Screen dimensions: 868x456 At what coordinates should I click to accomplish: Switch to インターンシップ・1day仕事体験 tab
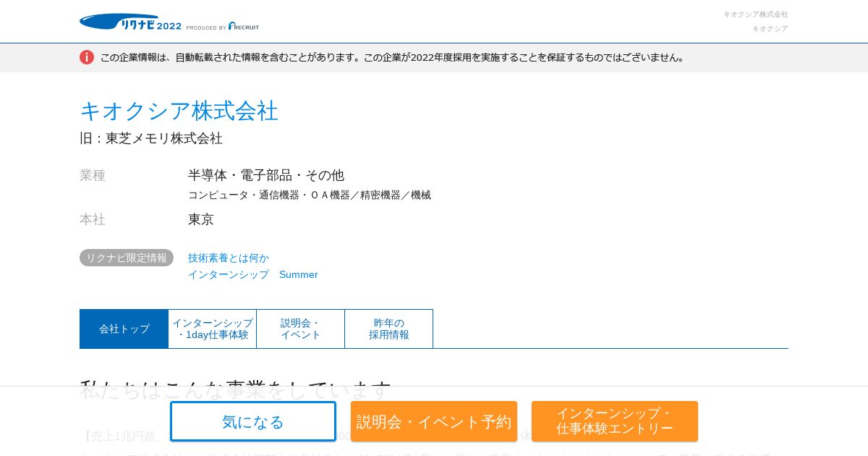(213, 329)
